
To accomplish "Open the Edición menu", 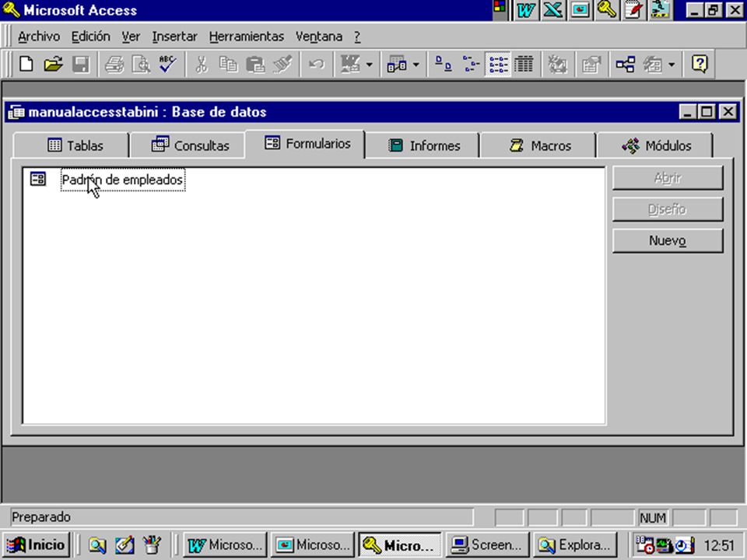I will (90, 37).
